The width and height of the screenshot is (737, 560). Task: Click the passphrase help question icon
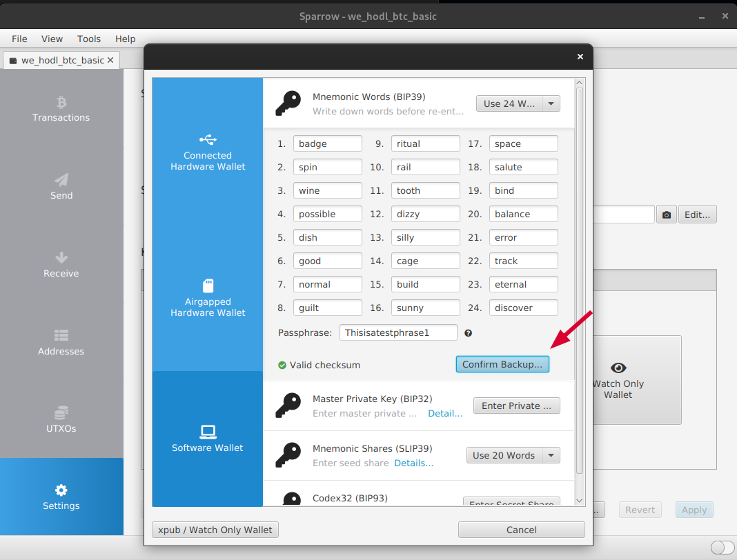468,333
